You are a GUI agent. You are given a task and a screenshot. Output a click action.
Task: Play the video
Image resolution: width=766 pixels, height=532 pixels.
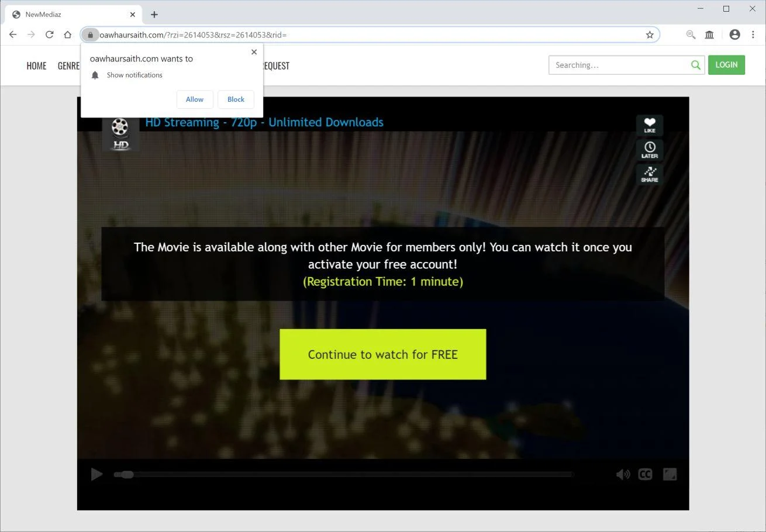(96, 474)
